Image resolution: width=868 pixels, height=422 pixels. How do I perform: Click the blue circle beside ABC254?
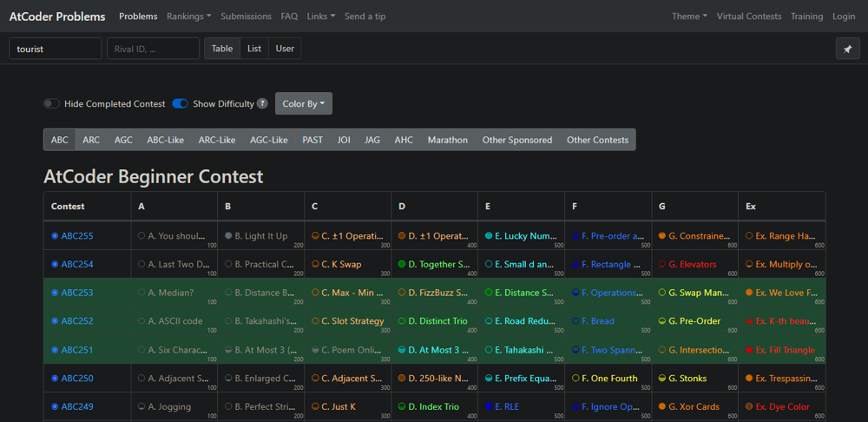pyautogui.click(x=55, y=264)
